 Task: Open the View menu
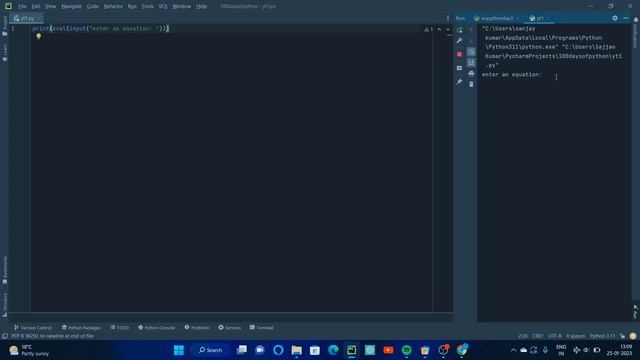tap(50, 7)
